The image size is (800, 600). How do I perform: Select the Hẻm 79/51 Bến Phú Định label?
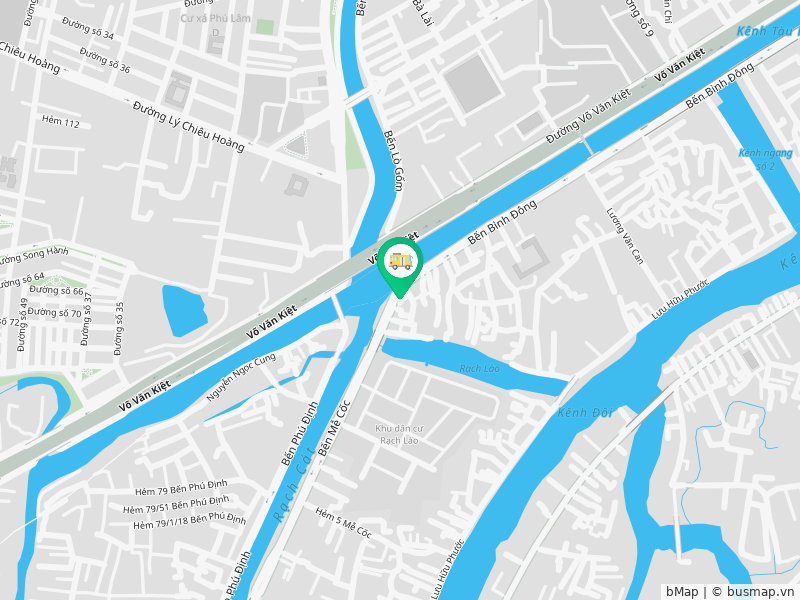(176, 505)
